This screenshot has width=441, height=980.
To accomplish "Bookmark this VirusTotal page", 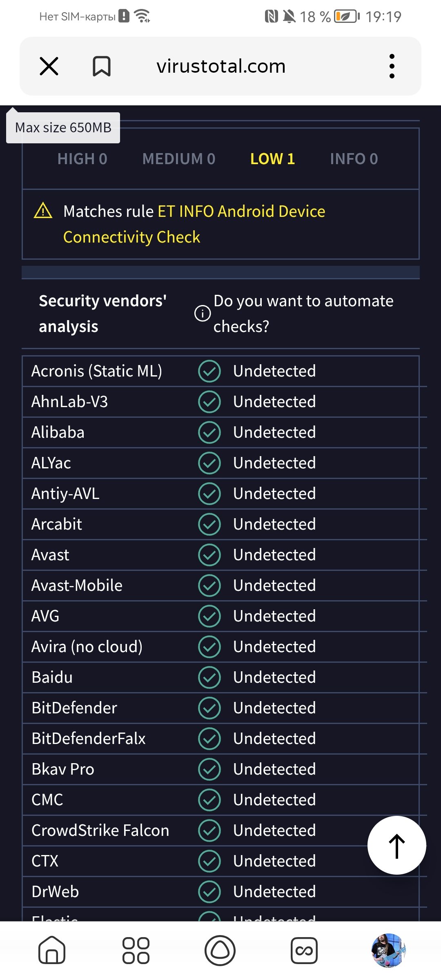I will (x=102, y=66).
